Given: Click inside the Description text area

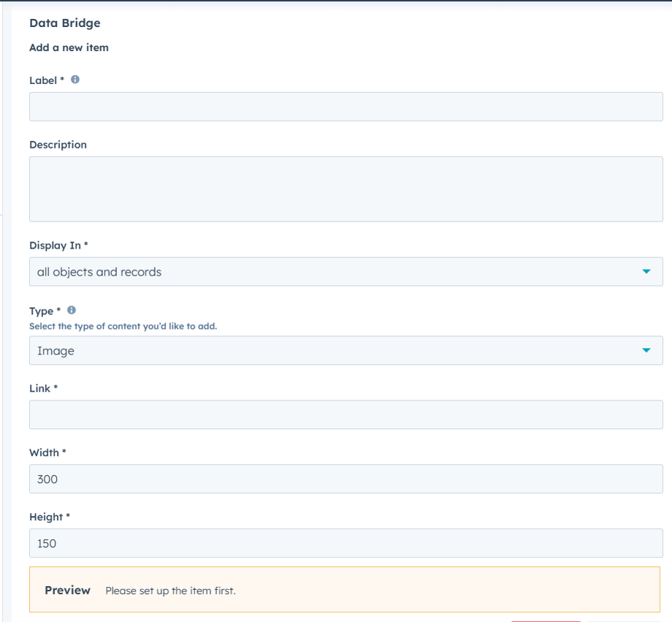Looking at the screenshot, I should click(345, 189).
